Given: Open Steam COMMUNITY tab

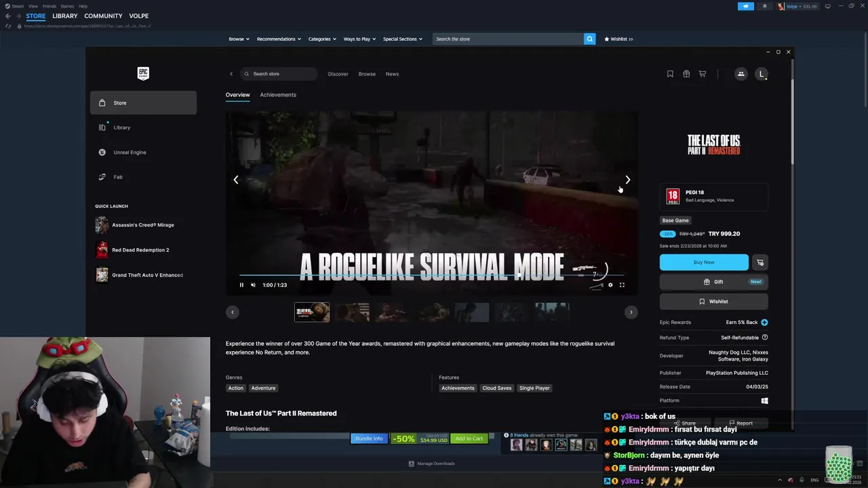Looking at the screenshot, I should pos(103,16).
